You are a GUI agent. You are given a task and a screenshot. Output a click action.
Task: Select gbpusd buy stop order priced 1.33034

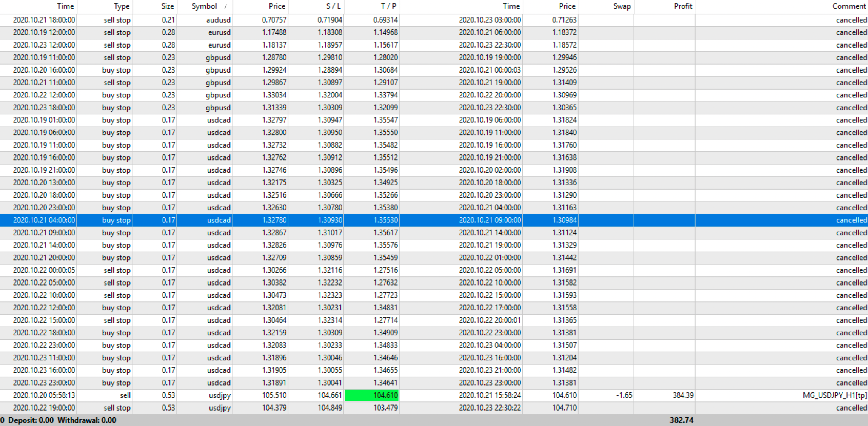pyautogui.click(x=274, y=95)
